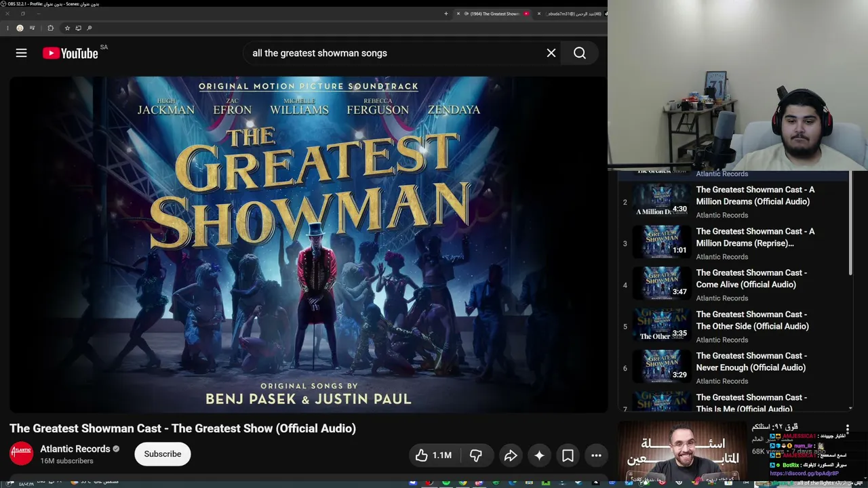Open the Atlantic Records channel avatar

(x=21, y=453)
